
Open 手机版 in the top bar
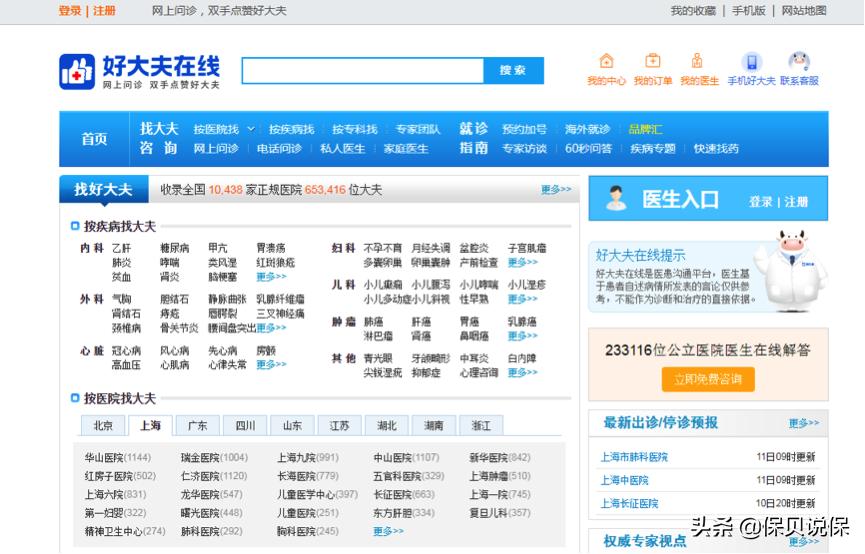(749, 10)
